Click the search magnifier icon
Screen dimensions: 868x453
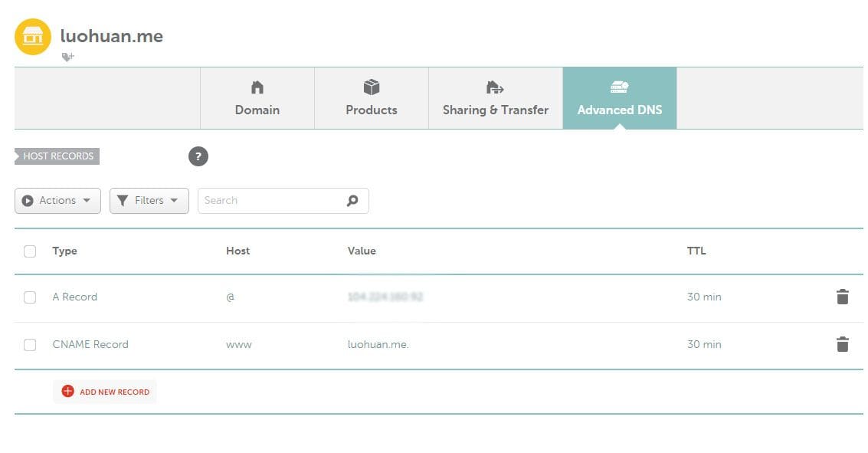352,201
